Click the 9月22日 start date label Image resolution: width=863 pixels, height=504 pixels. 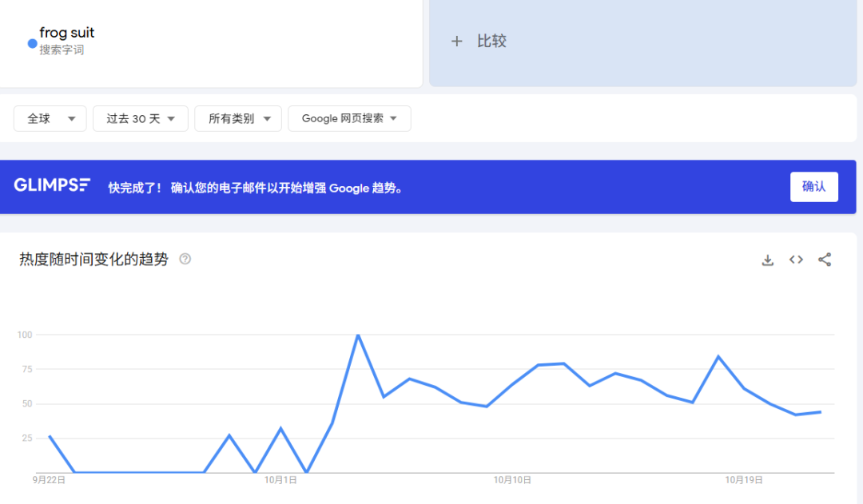[x=49, y=480]
